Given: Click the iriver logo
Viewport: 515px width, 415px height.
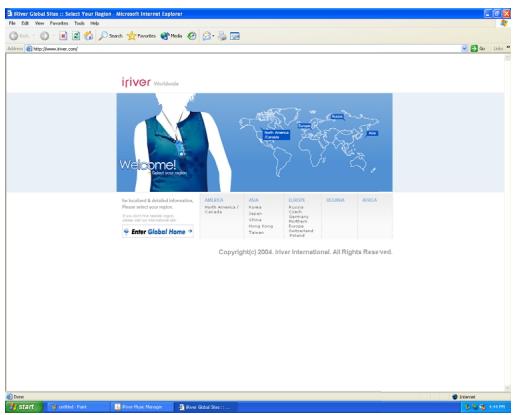Looking at the screenshot, I should point(136,82).
